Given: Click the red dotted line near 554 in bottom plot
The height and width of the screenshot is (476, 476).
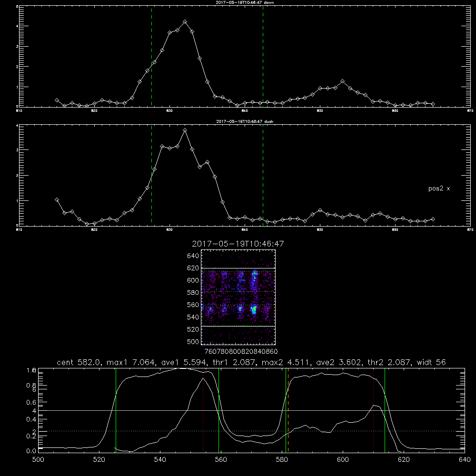Looking at the screenshot, I should point(203,410).
